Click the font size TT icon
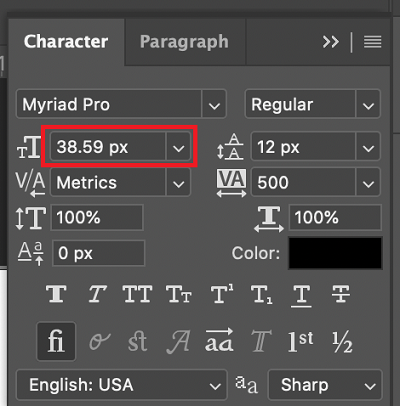 (29, 147)
